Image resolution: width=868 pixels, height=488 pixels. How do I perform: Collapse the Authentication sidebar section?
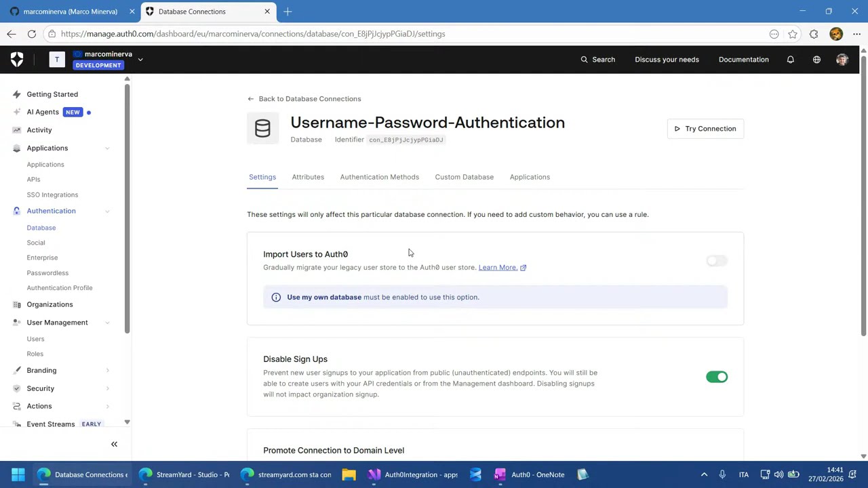click(x=107, y=211)
